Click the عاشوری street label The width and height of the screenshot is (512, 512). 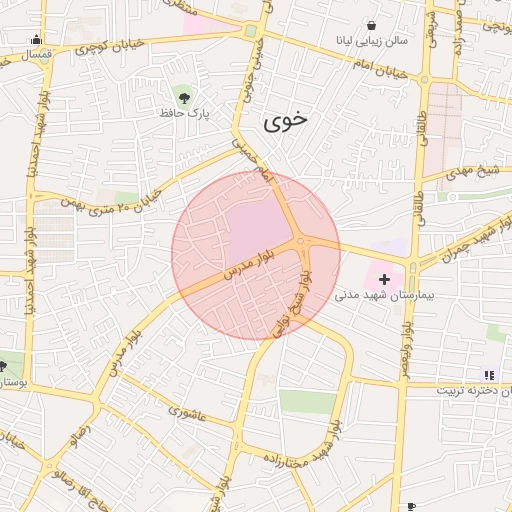(x=187, y=413)
